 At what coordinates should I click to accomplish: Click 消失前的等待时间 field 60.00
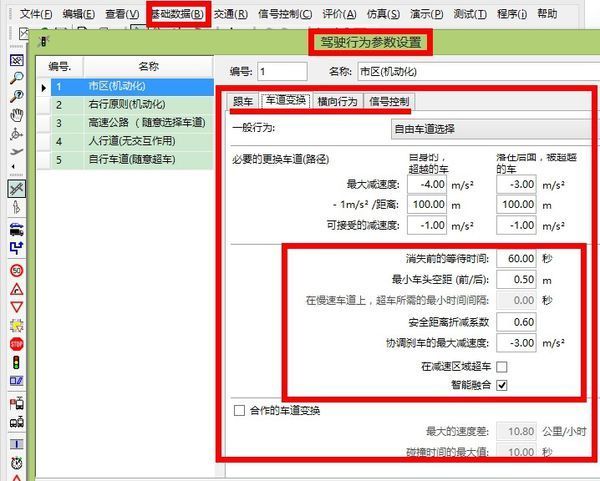(x=517, y=259)
